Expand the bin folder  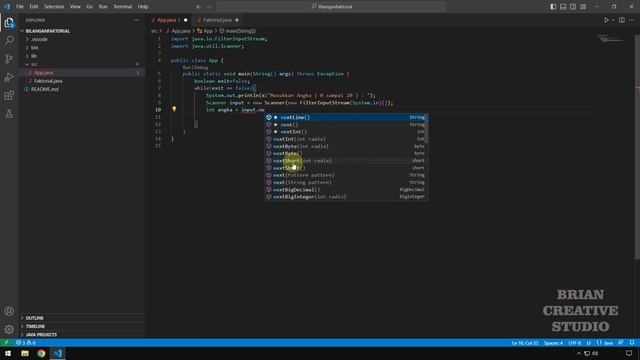[35, 48]
